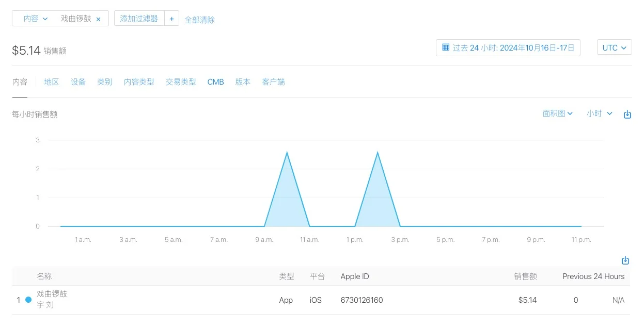Change the 小时 time granularity dropdown

pyautogui.click(x=598, y=113)
